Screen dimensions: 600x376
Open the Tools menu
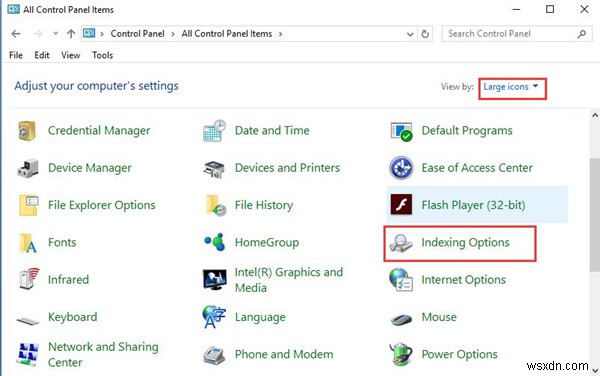(103, 55)
